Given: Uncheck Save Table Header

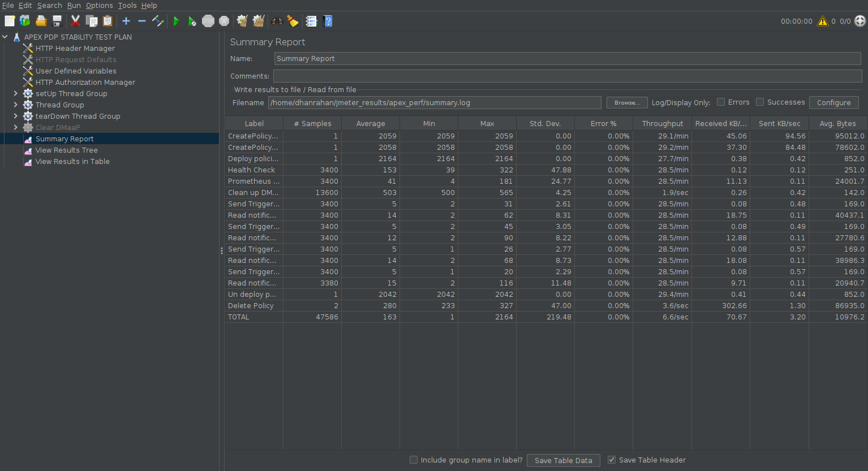Looking at the screenshot, I should click(612, 460).
